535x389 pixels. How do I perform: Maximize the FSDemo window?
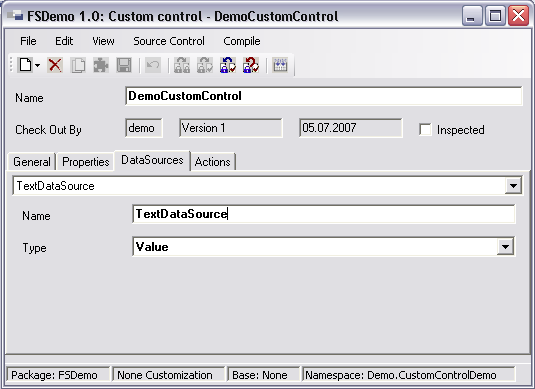(495, 16)
